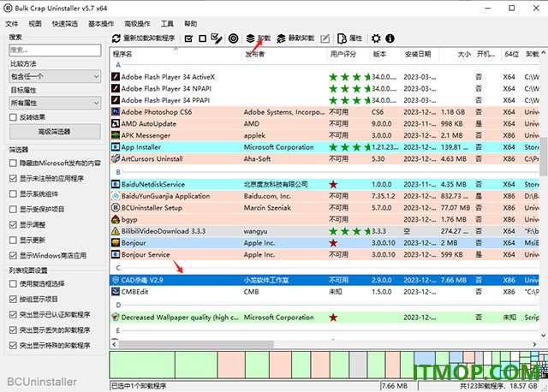Sort by the install date column header
This screenshot has height=392, width=548.
pos(420,54)
